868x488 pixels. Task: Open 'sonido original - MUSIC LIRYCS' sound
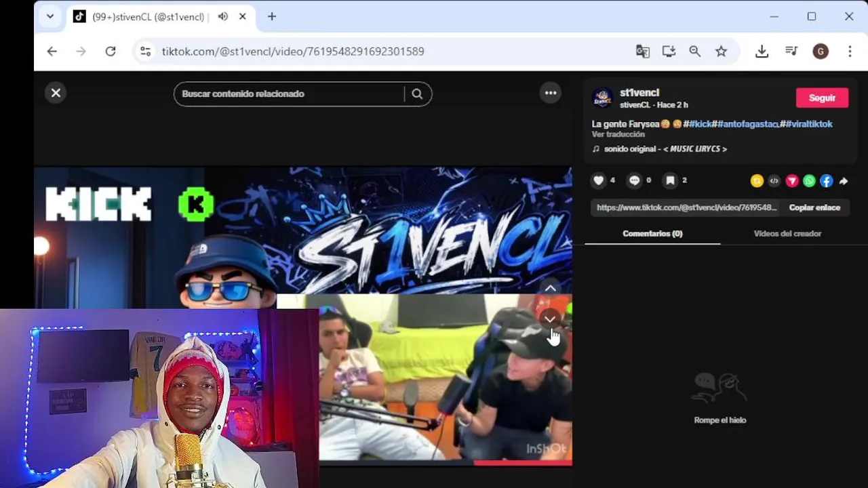(x=660, y=149)
